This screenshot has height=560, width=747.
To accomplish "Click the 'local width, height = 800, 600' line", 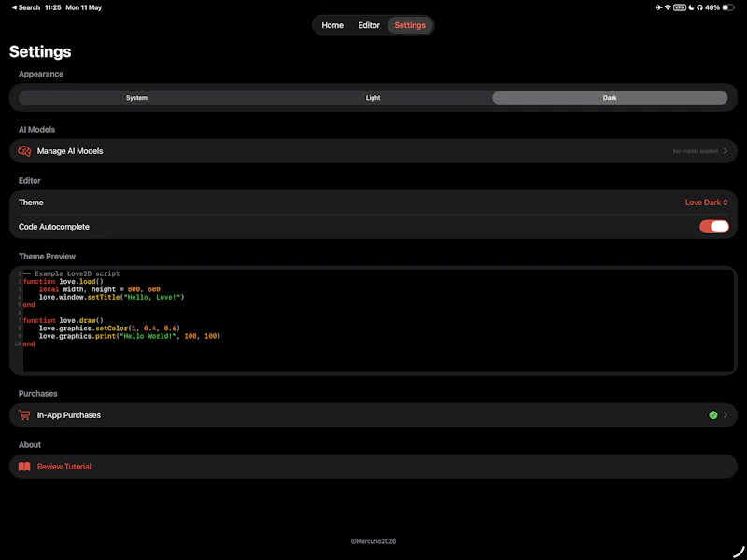I will pyautogui.click(x=100, y=289).
